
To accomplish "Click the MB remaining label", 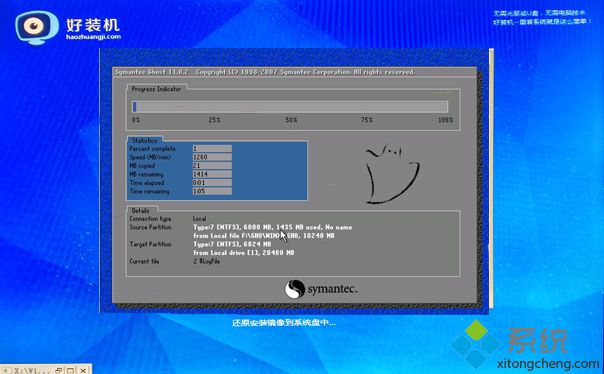I will pos(146,174).
